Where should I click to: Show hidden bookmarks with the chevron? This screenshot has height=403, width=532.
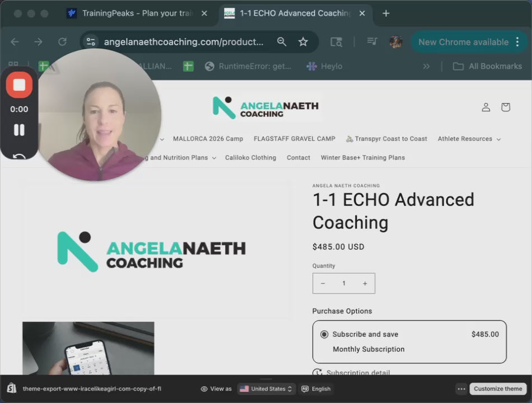[x=426, y=66]
